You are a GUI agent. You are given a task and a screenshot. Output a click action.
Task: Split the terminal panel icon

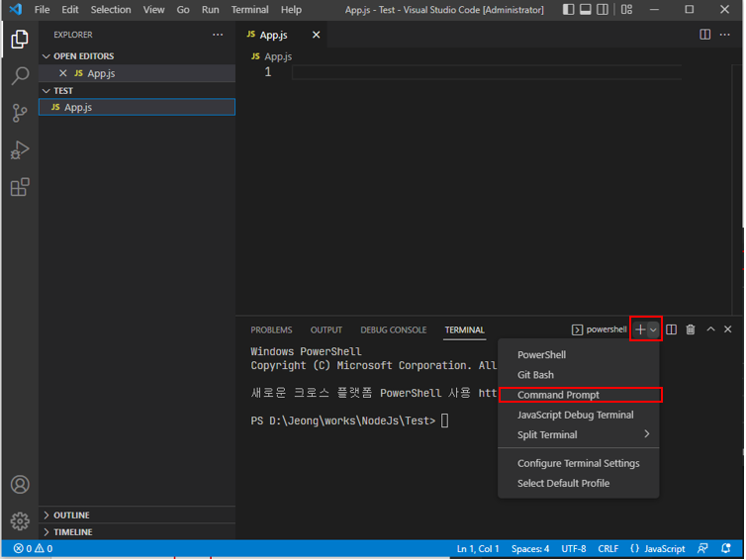click(672, 329)
